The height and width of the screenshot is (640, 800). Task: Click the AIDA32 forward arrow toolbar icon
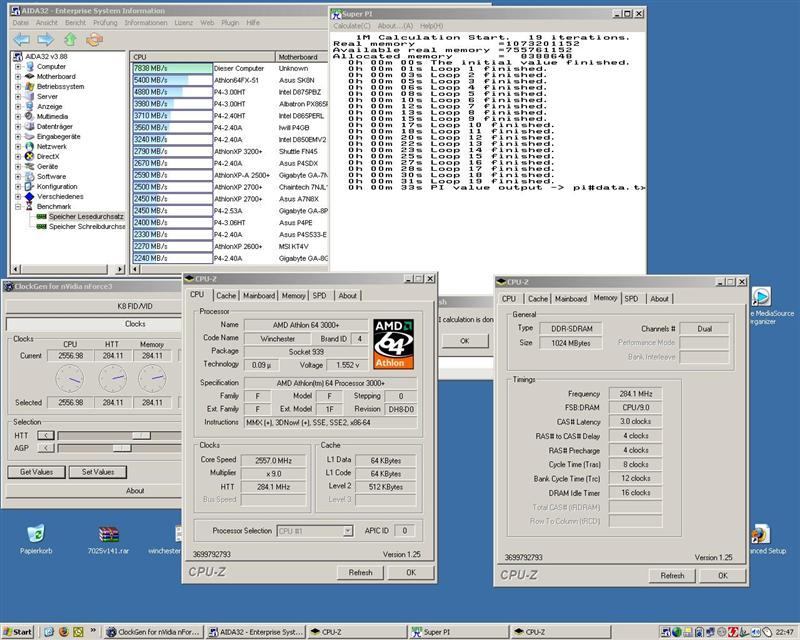point(45,39)
